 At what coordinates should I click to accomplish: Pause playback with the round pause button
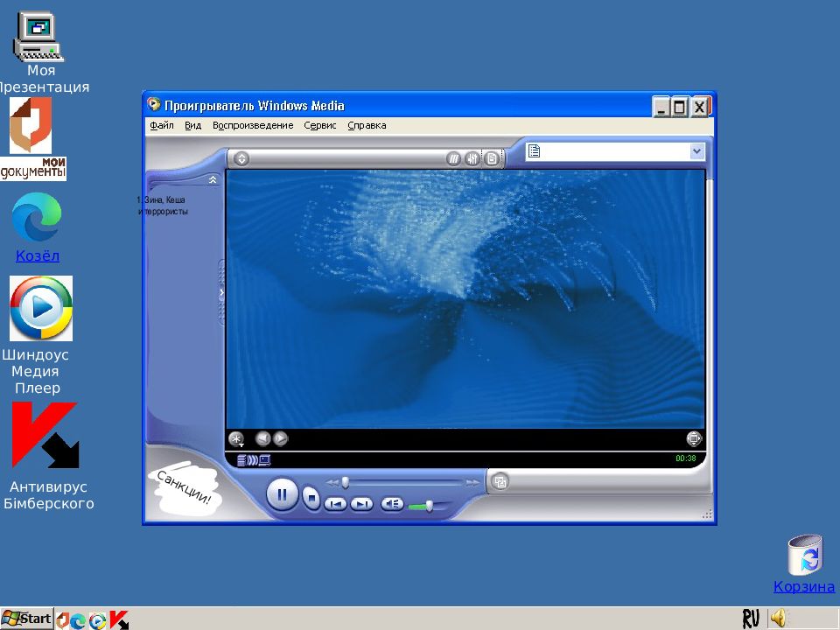[282, 495]
